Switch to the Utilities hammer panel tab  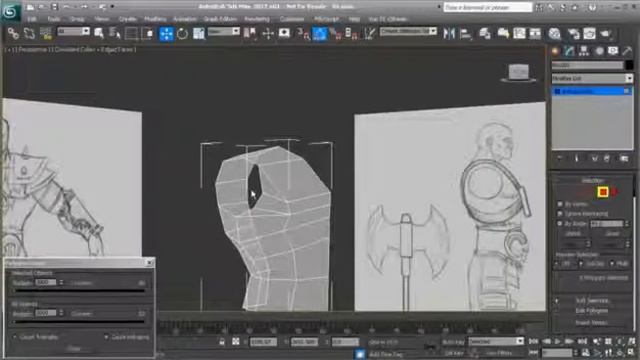tap(627, 51)
